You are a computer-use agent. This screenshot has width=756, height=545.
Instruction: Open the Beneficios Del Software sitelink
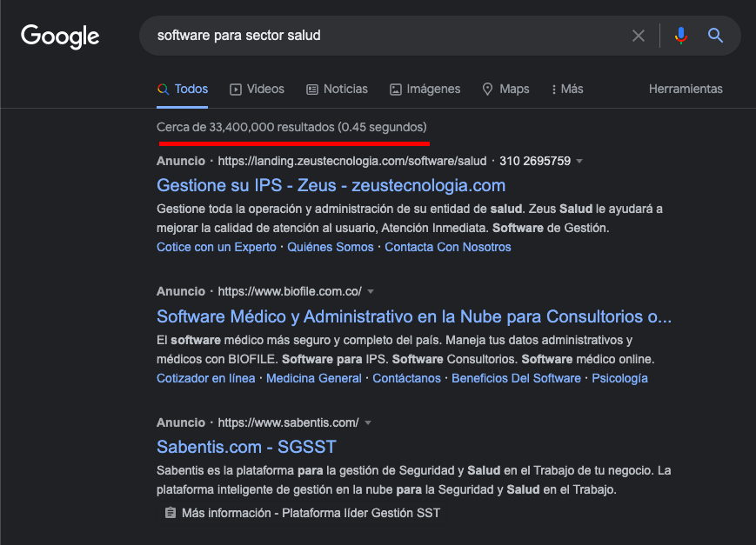(x=516, y=378)
